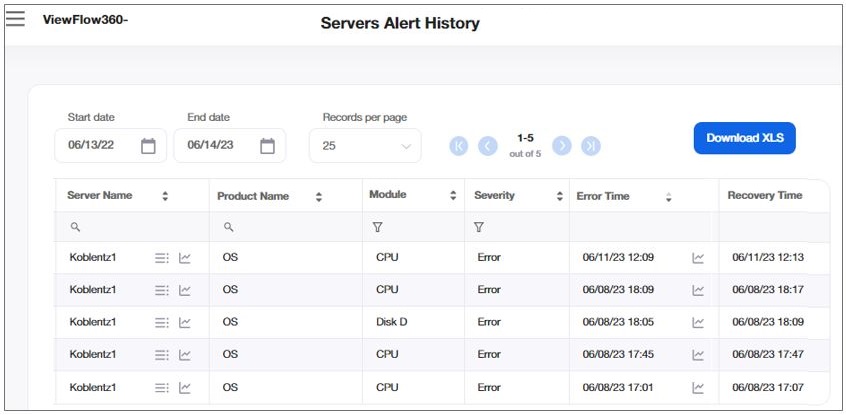View error graph for 06/11/23 12:09 alert
The height and width of the screenshot is (415, 846).
pyautogui.click(x=698, y=258)
